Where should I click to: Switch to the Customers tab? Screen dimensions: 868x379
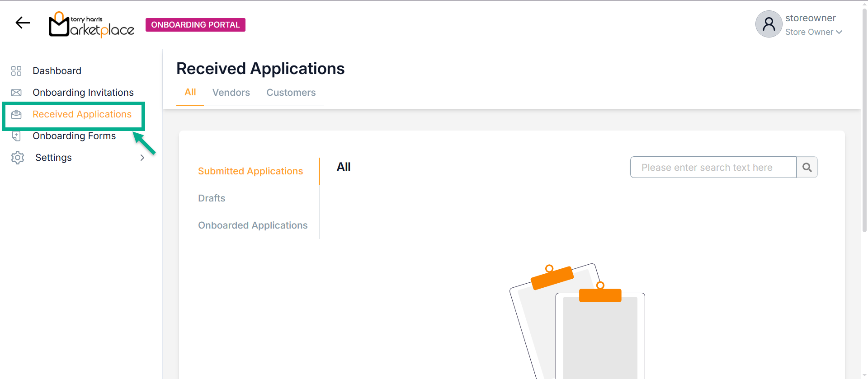click(291, 93)
